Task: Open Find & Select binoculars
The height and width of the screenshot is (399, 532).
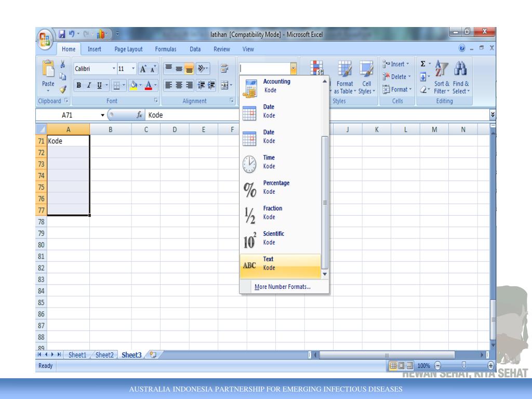Action: click(461, 78)
